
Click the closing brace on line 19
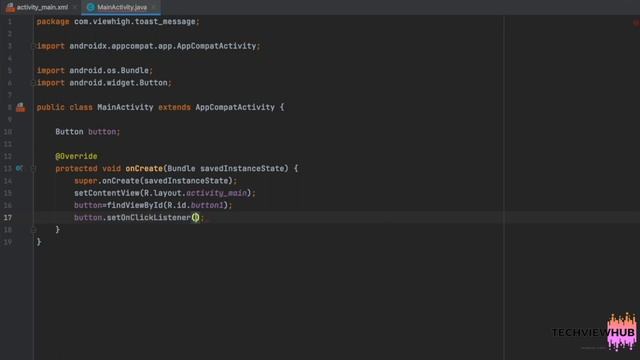[39, 242]
